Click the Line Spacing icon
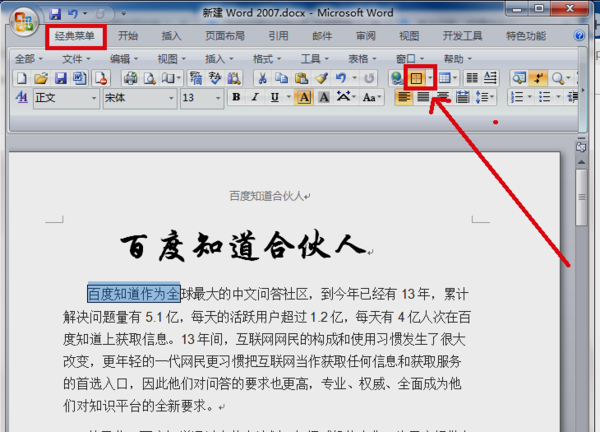 point(481,98)
